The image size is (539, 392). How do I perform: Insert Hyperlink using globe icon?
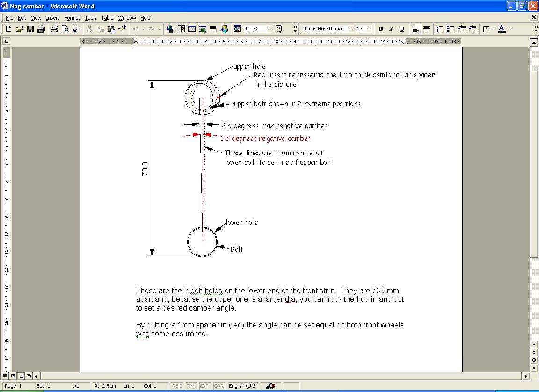(x=170, y=29)
